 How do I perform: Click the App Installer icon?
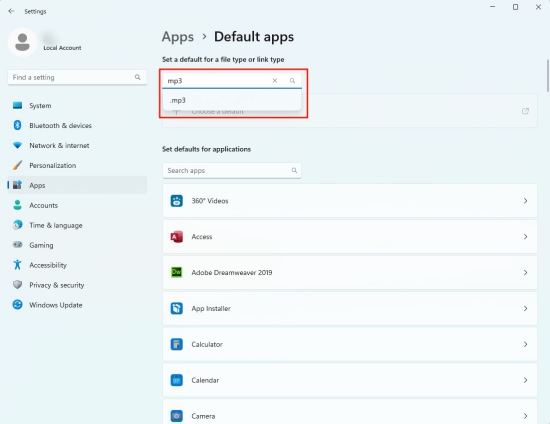click(176, 308)
